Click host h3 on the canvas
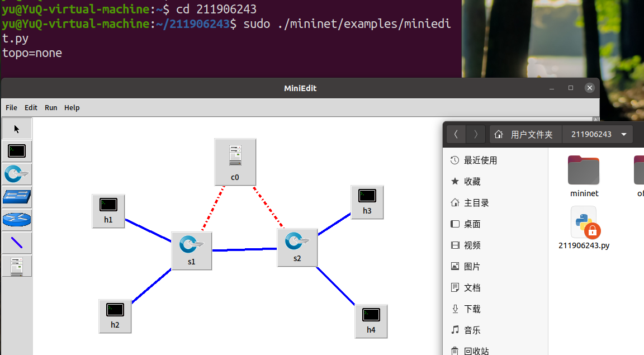The width and height of the screenshot is (644, 355). [x=367, y=202]
